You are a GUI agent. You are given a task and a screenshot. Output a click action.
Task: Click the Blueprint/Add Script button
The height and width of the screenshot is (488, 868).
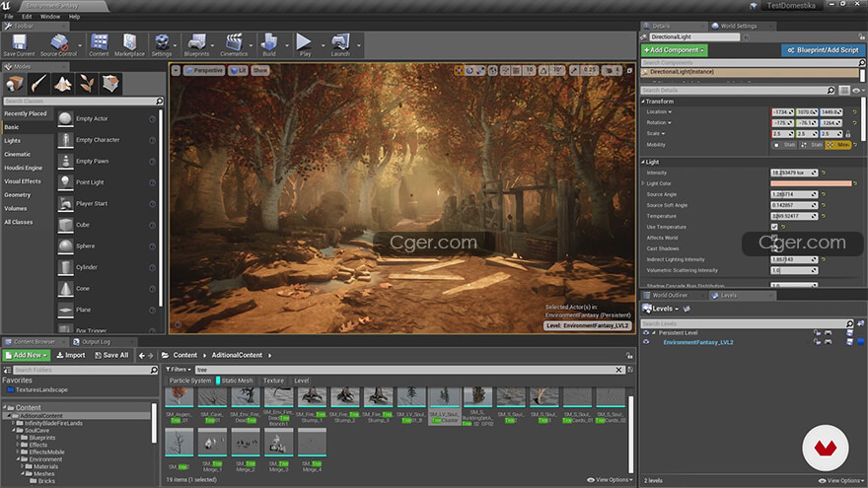[x=823, y=50]
